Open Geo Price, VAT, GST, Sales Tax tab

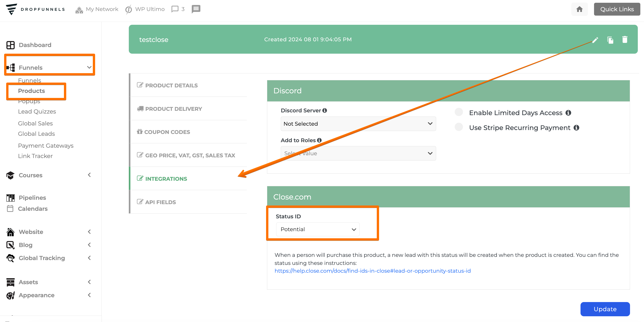click(188, 155)
